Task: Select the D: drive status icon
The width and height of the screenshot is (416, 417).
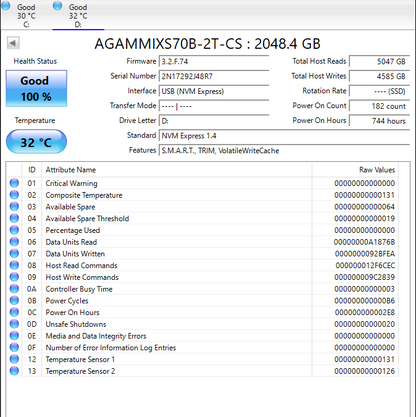Action: point(57,6)
